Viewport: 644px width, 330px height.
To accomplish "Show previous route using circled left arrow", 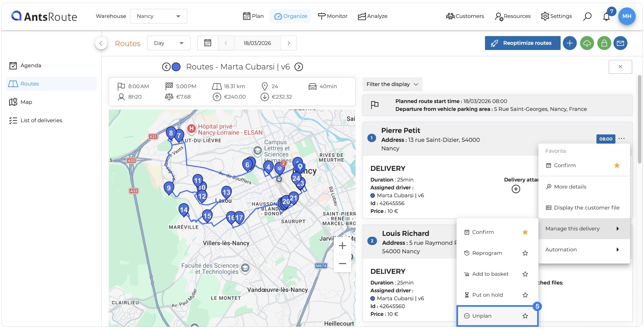I will pos(166,67).
